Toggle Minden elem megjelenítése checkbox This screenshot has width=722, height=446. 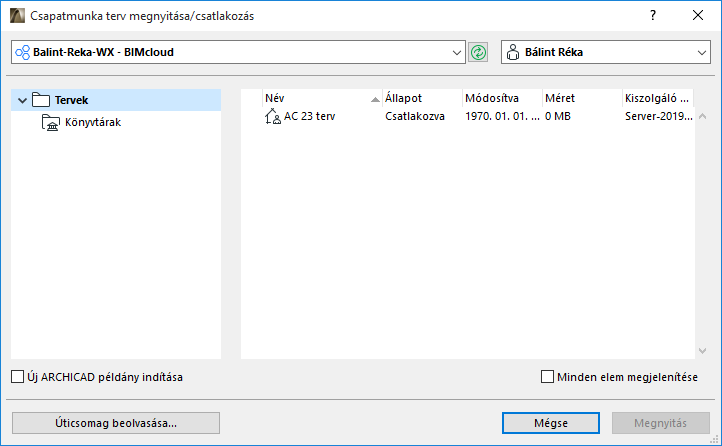[x=547, y=377]
